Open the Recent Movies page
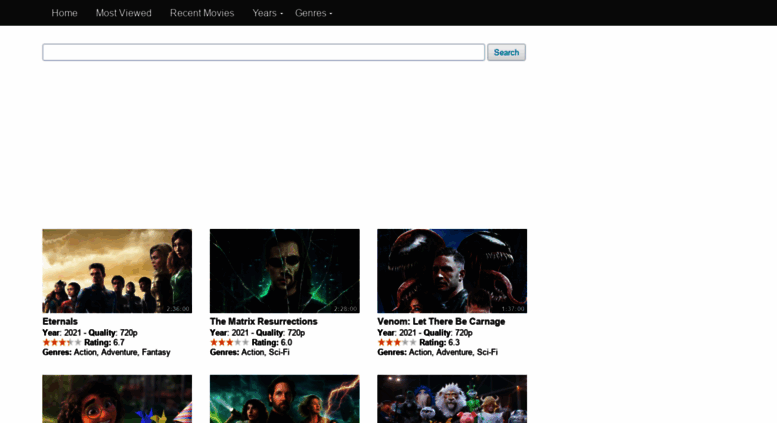Screen dimensions: 777x423 202,13
